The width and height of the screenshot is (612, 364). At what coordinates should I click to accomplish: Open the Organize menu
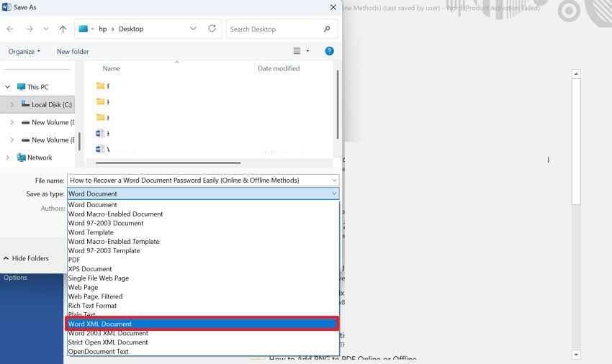tap(24, 52)
